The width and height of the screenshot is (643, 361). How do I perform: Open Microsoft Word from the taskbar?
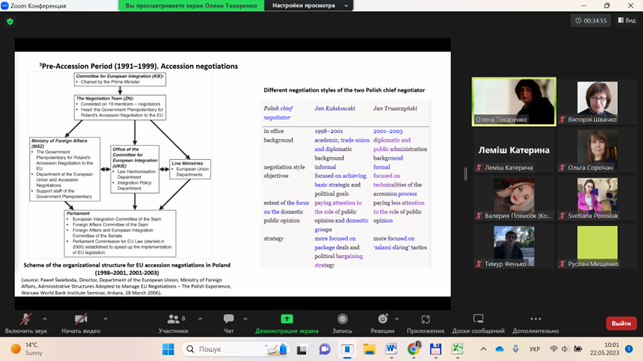pyautogui.click(x=391, y=349)
